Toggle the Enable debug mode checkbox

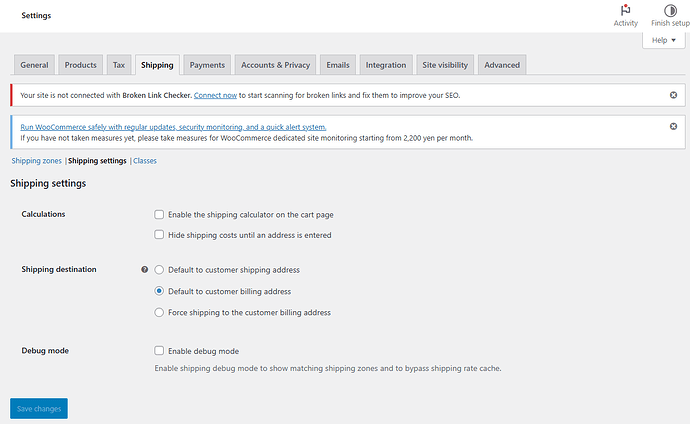point(159,351)
